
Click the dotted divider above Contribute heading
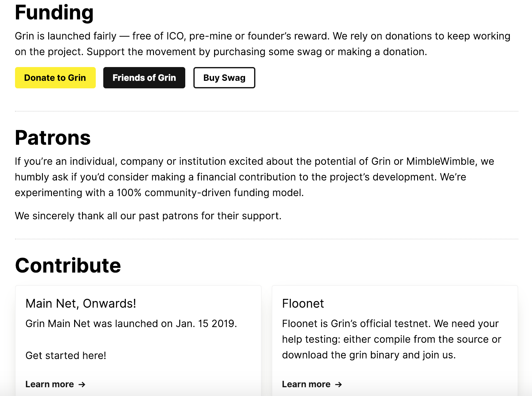point(267,239)
